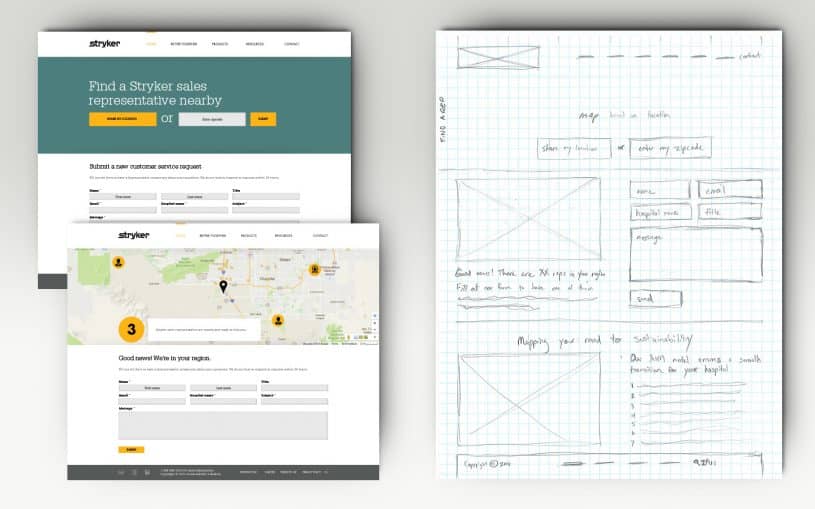This screenshot has height=509, width=815.
Task: Click the Stryker logo above the map
Action: coord(133,235)
